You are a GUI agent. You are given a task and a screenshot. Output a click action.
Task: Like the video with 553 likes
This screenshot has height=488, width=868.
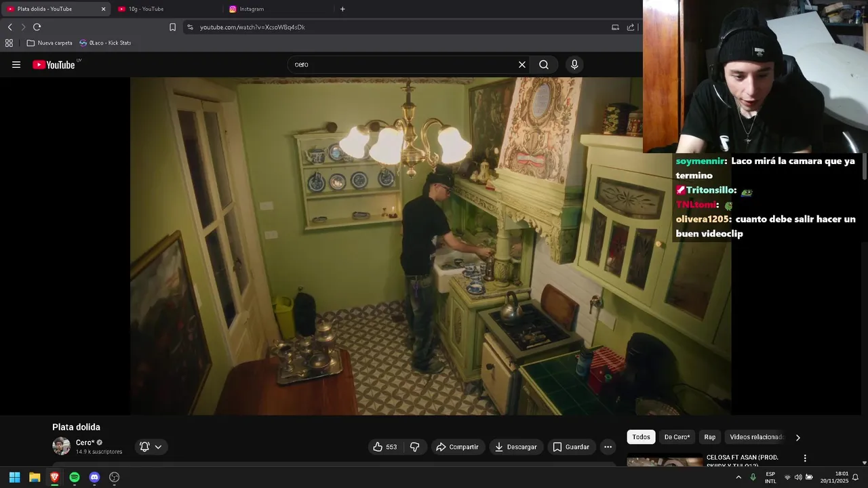coord(385,447)
